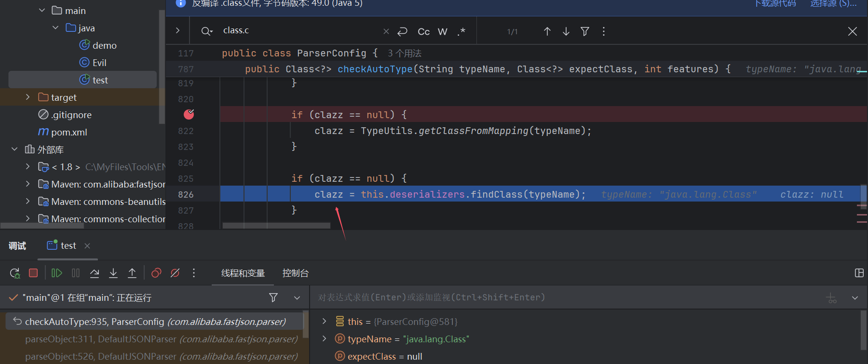Go to previous search occurrence
This screenshot has width=868, height=364.
pos(547,31)
